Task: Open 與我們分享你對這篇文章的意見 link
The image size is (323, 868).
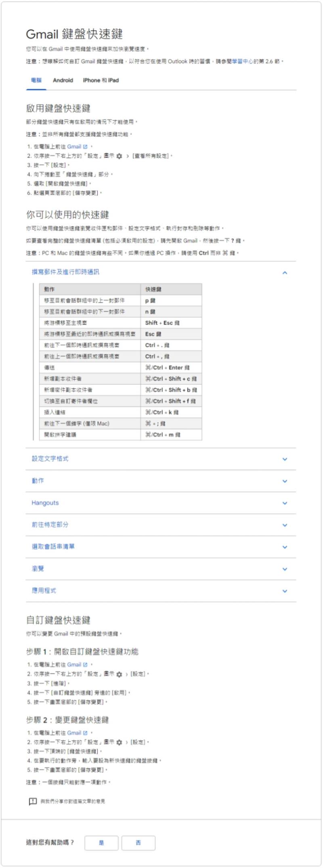Action: click(x=73, y=801)
